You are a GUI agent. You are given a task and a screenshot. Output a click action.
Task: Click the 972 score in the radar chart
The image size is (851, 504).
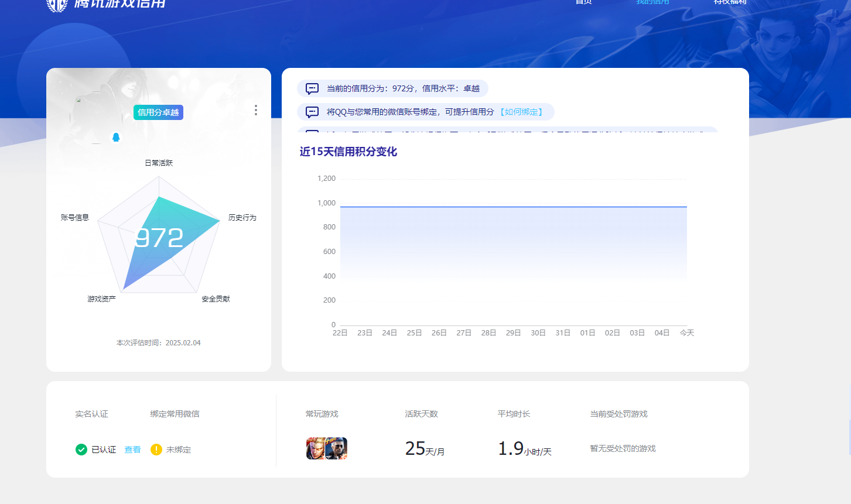pyautogui.click(x=159, y=238)
